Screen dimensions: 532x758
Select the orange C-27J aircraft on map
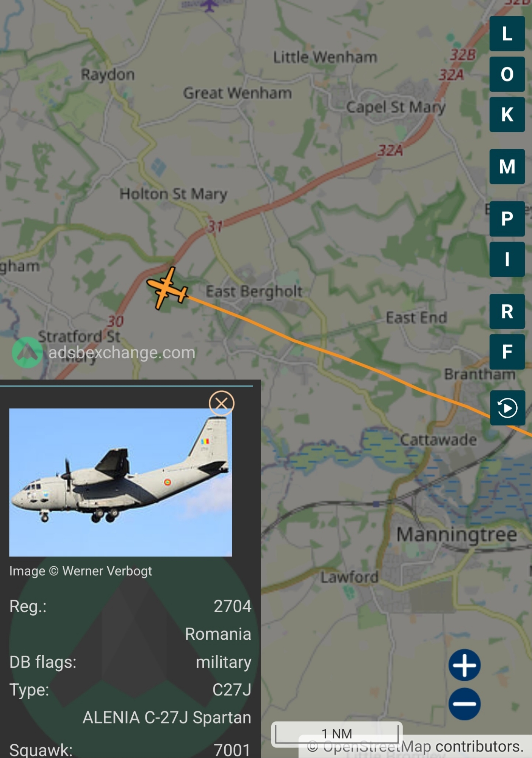point(167,289)
